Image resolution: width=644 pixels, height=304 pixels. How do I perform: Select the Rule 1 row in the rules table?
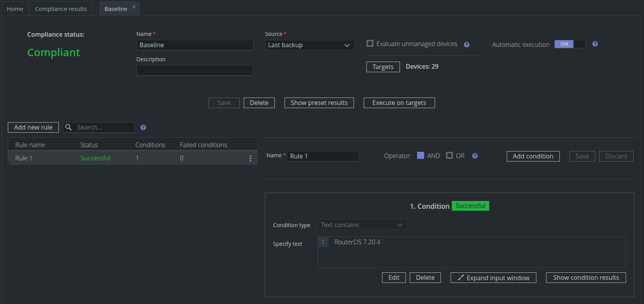(117, 158)
